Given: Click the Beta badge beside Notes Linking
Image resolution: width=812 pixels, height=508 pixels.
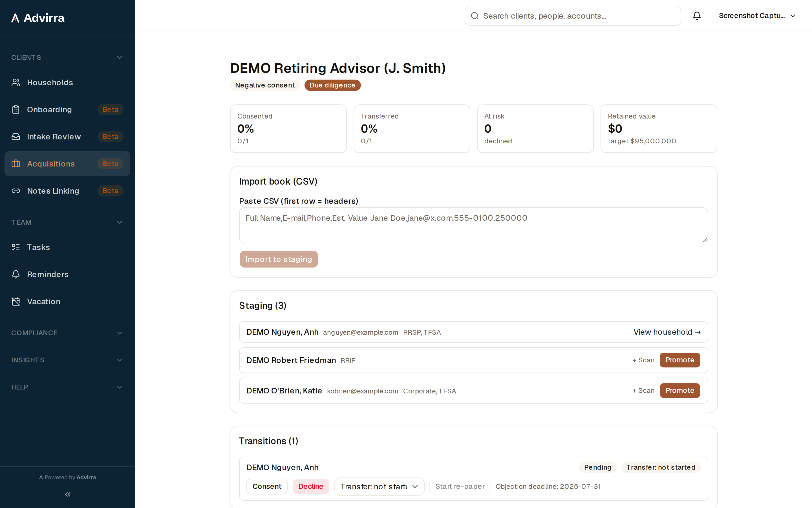Looking at the screenshot, I should tap(111, 191).
